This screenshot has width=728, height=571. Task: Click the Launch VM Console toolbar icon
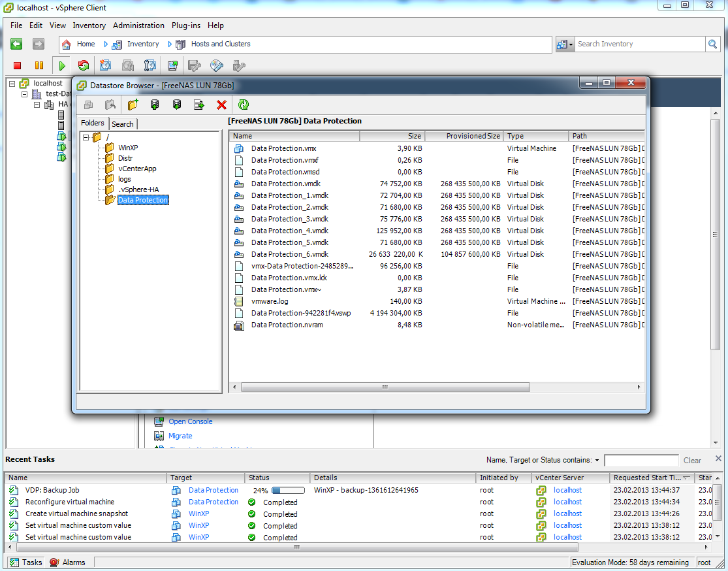(x=172, y=65)
